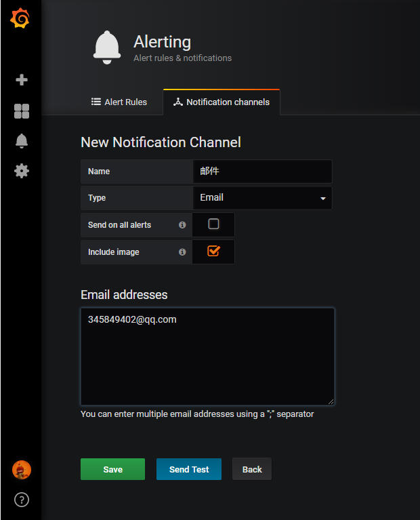Click the green Save button
Screen dimensions: 420x520
112,469
